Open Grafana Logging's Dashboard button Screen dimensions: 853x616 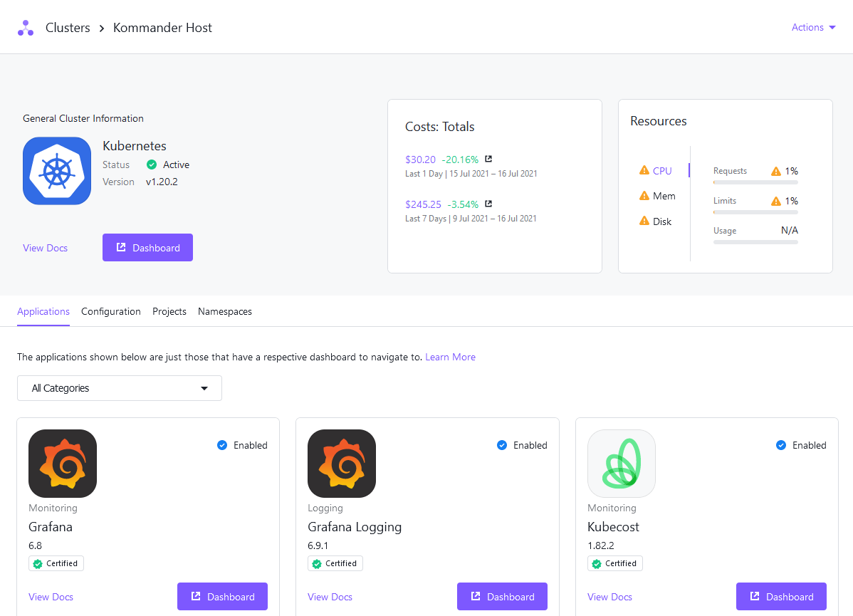[502, 596]
